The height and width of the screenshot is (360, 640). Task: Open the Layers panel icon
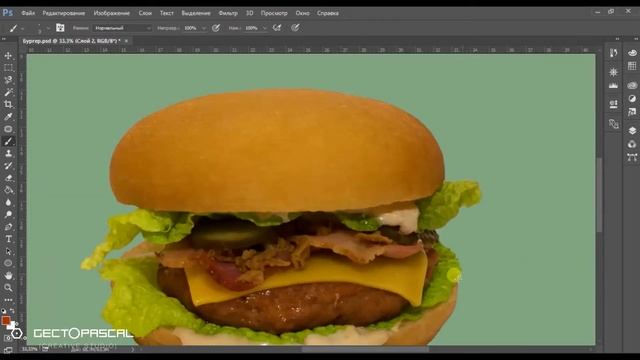pyautogui.click(x=632, y=131)
